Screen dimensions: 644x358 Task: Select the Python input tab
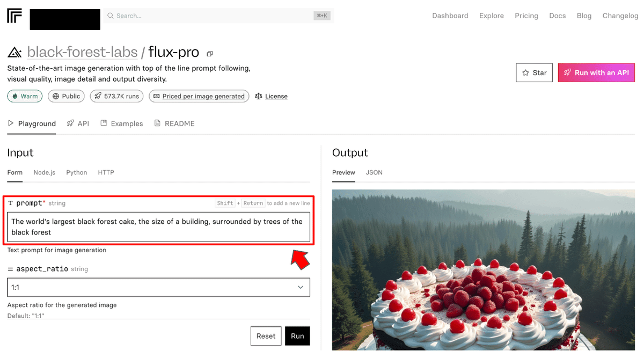(77, 172)
